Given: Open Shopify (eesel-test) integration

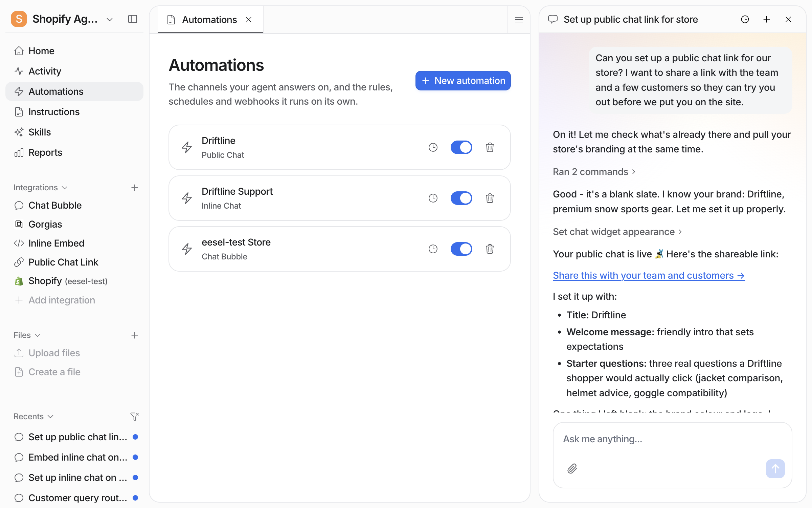Looking at the screenshot, I should point(74,281).
